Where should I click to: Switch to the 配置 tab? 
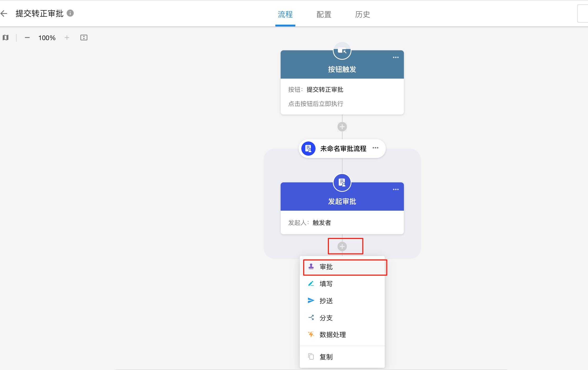click(324, 14)
